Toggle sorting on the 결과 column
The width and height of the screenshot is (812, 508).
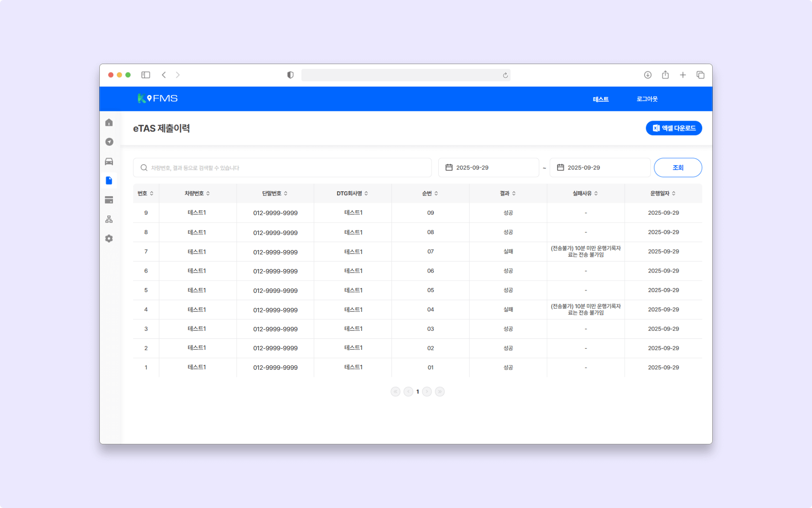tap(507, 193)
